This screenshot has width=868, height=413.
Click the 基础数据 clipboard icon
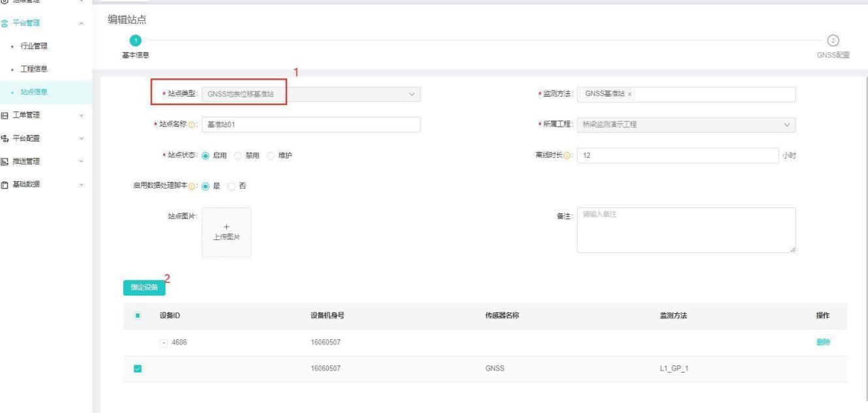pyautogui.click(x=5, y=184)
